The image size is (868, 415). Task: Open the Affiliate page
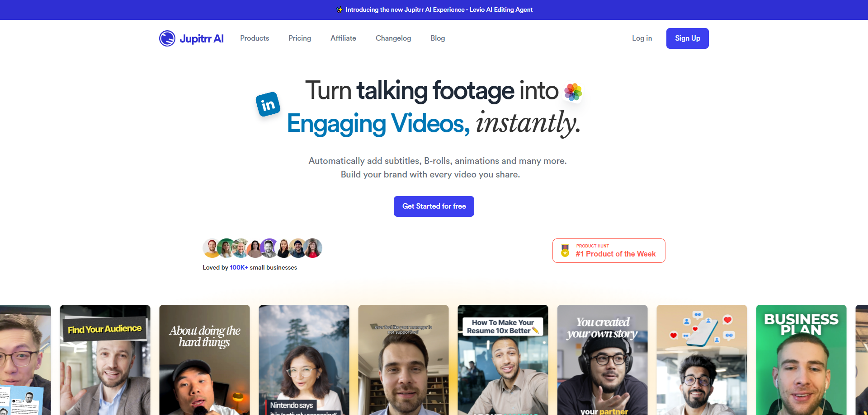point(343,38)
